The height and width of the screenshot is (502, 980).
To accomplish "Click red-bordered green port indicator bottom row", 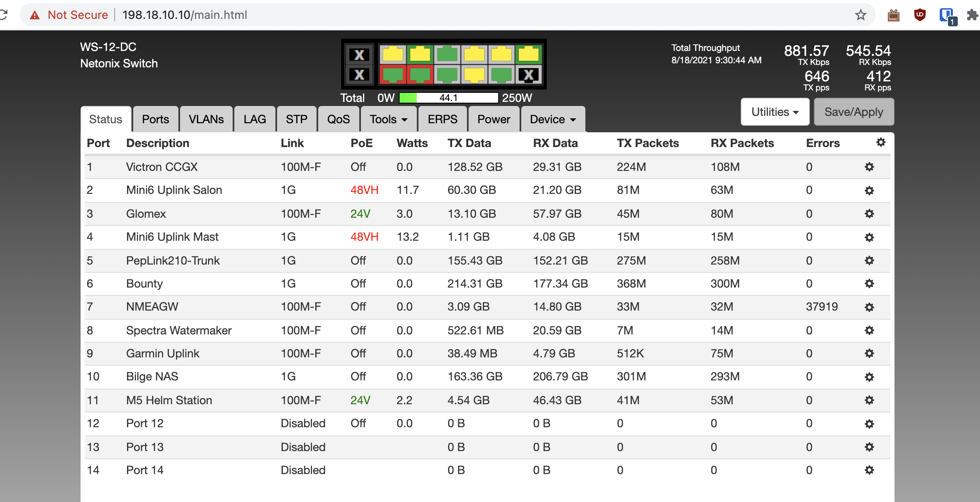I will tap(393, 75).
